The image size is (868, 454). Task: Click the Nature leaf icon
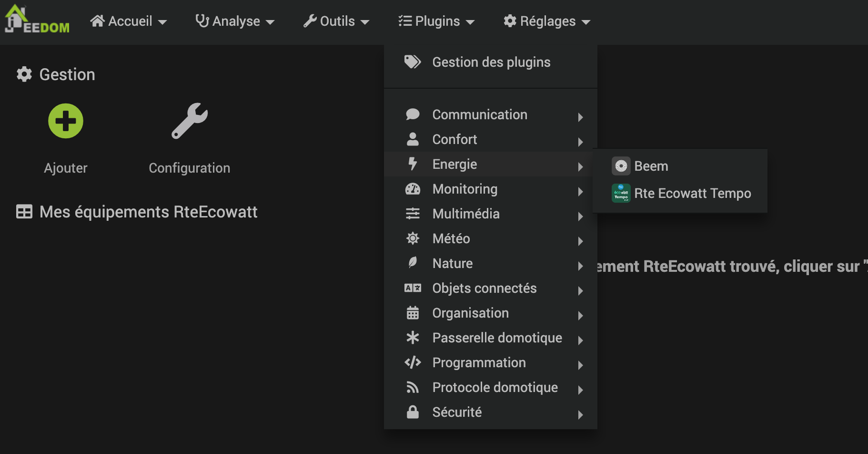pos(413,262)
